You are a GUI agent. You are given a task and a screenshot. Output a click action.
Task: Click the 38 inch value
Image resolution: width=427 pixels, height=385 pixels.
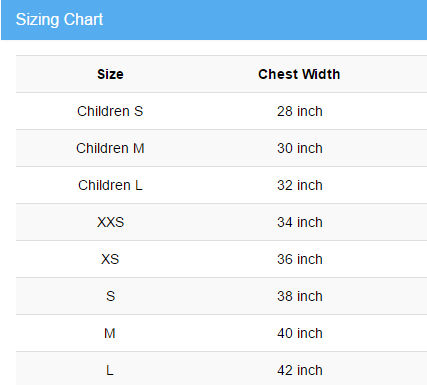click(300, 296)
